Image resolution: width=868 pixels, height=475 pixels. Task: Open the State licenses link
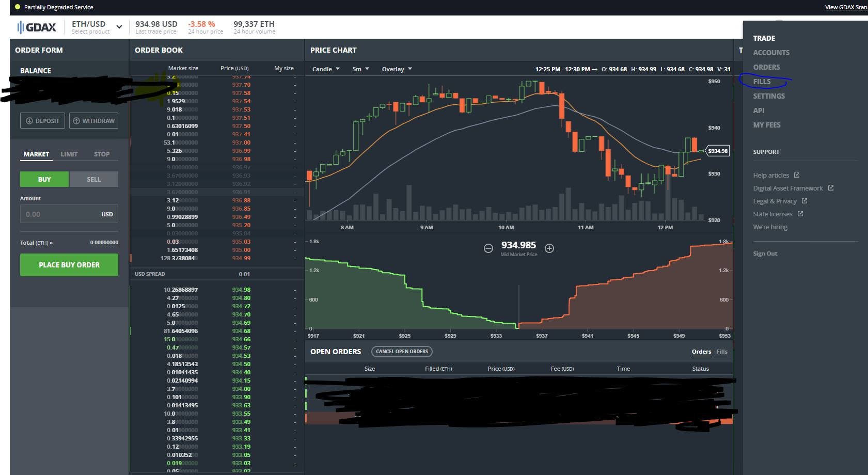772,214
